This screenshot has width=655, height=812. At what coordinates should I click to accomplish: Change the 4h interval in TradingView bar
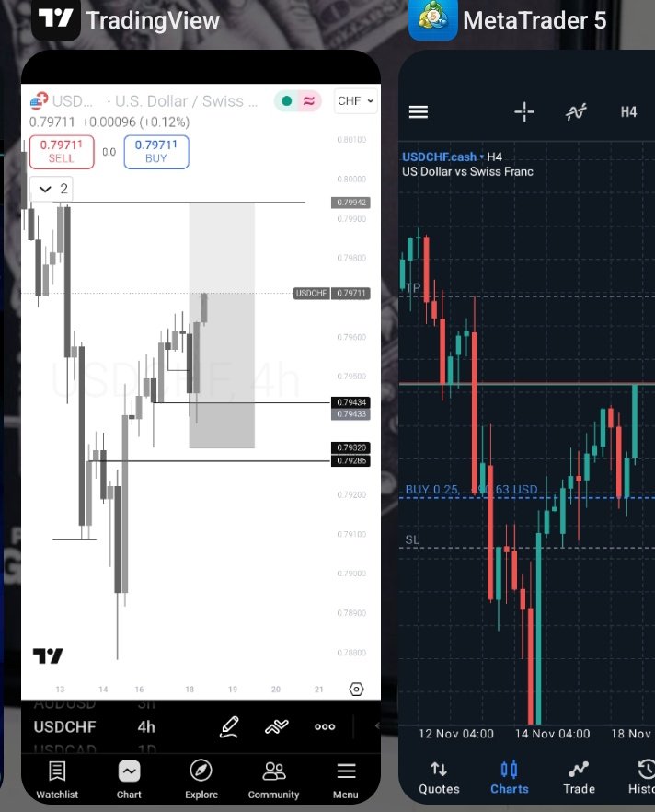(x=146, y=726)
